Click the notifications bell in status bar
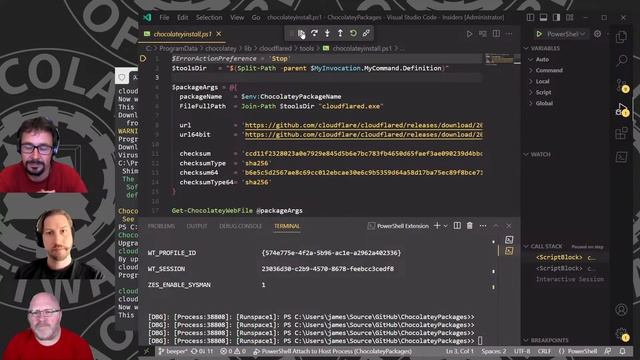The width and height of the screenshot is (640, 360). coord(622,351)
